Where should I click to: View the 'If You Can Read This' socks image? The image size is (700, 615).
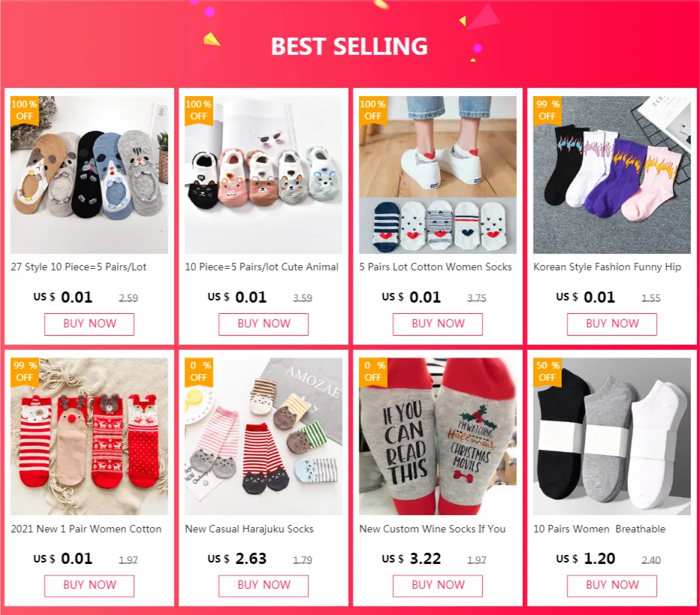pos(438,436)
